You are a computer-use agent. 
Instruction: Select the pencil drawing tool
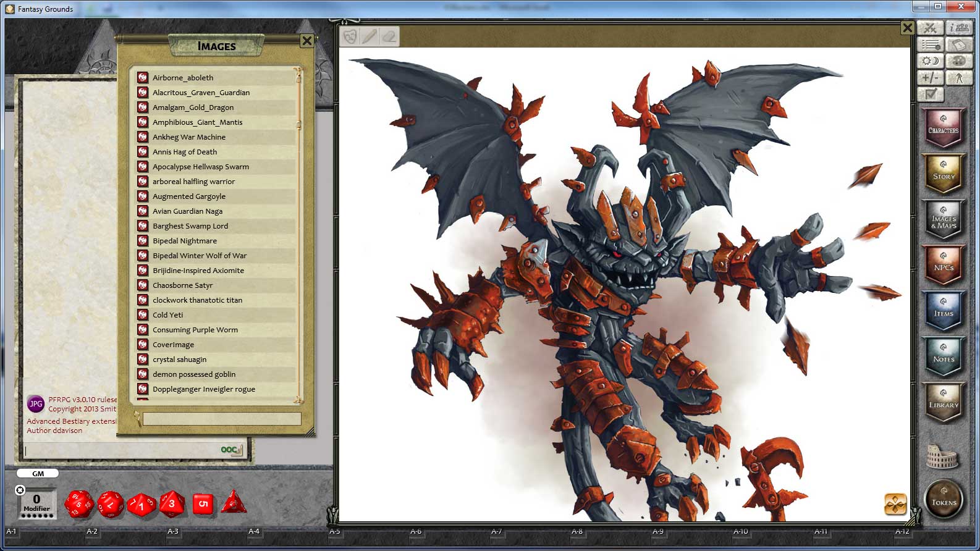[370, 36]
